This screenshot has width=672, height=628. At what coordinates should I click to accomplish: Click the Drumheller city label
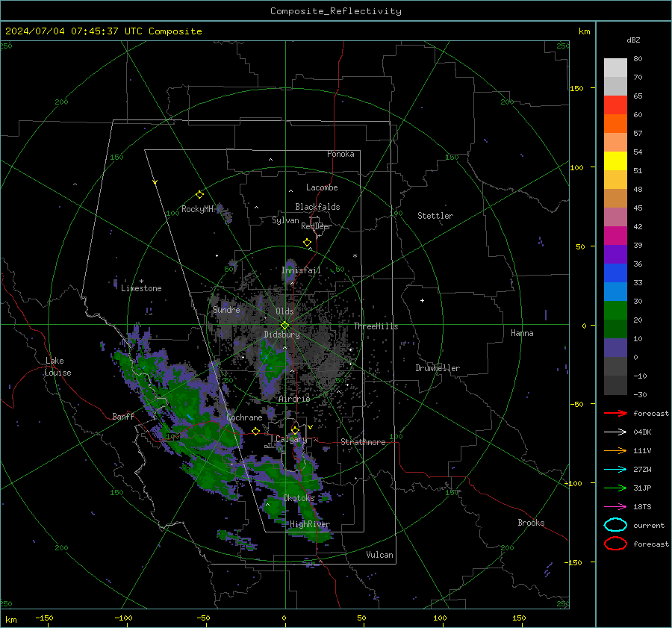point(438,368)
